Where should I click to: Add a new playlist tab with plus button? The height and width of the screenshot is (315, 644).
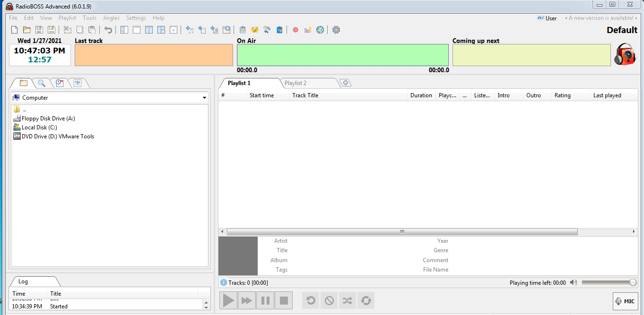click(346, 83)
